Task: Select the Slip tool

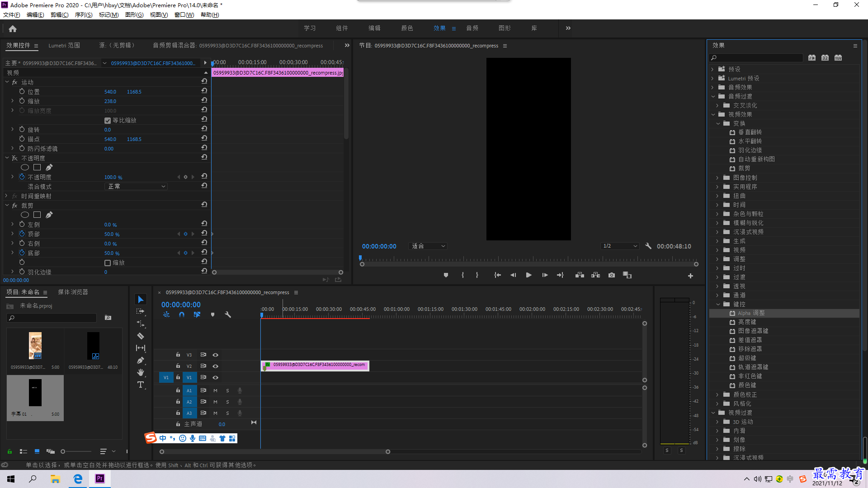Action: pyautogui.click(x=141, y=348)
